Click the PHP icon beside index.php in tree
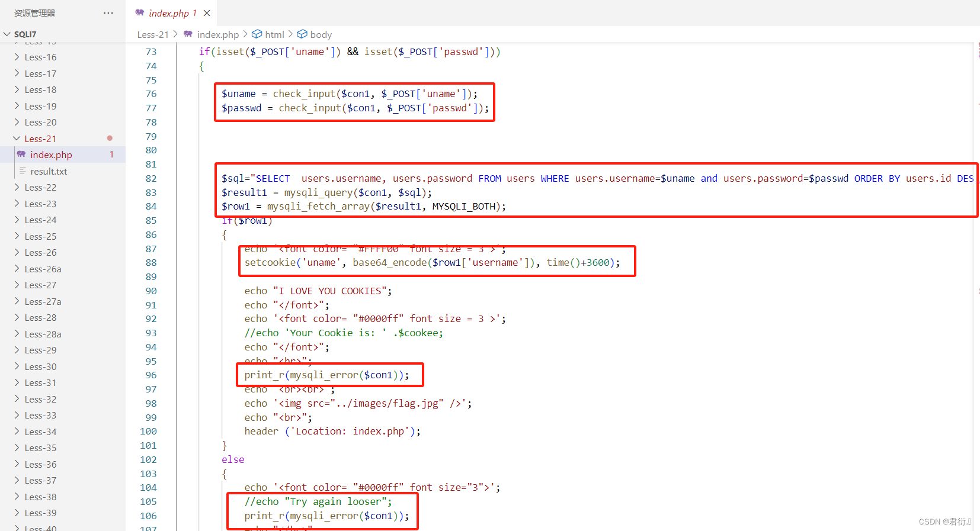980x531 pixels. (21, 154)
